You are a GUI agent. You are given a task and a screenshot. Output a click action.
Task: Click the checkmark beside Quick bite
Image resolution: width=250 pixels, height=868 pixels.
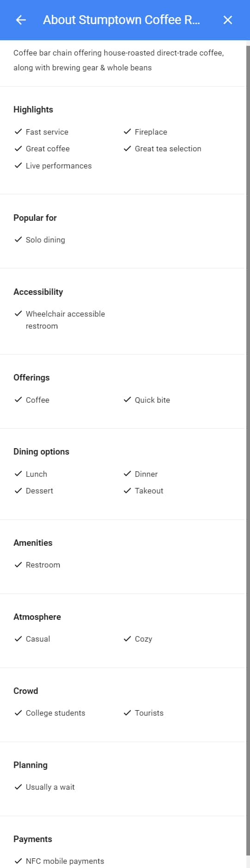click(x=127, y=400)
